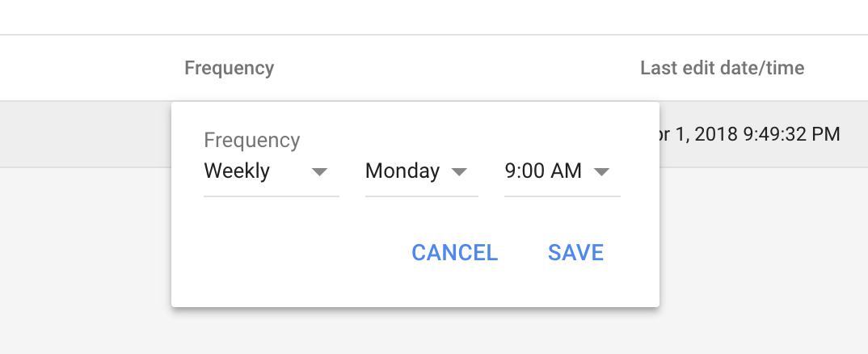Click the Frequency label inside the popup
This screenshot has height=354, width=868.
(x=251, y=141)
